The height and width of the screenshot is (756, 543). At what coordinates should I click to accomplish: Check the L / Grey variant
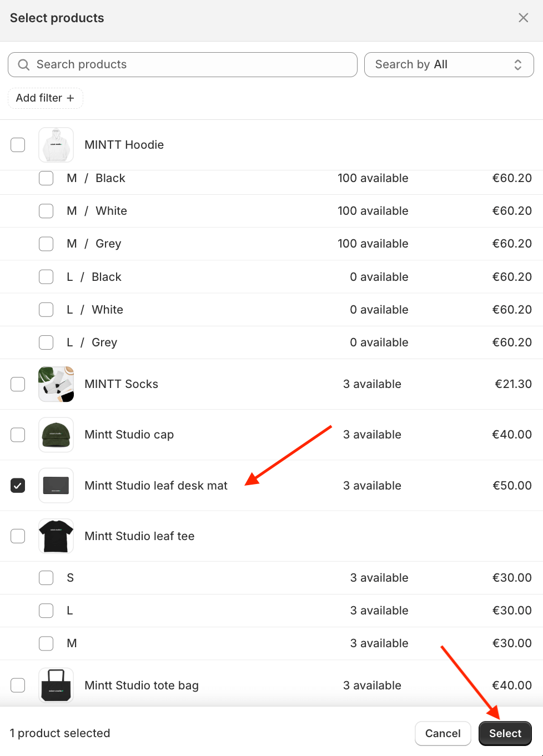coord(46,342)
